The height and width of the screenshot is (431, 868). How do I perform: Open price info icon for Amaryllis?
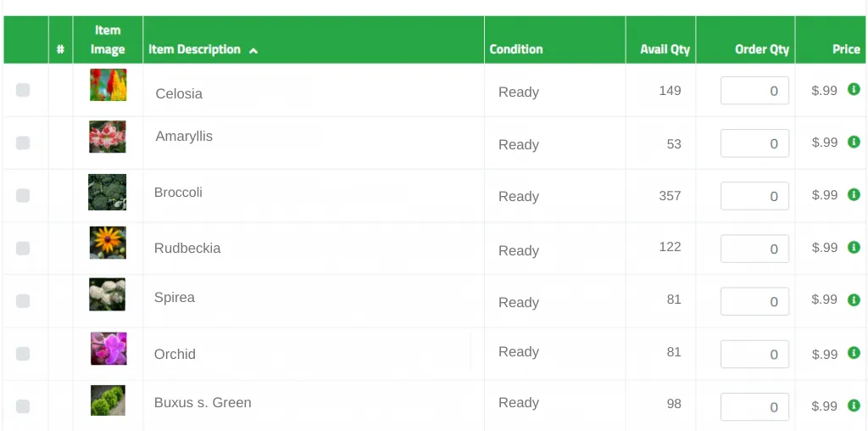pyautogui.click(x=854, y=142)
